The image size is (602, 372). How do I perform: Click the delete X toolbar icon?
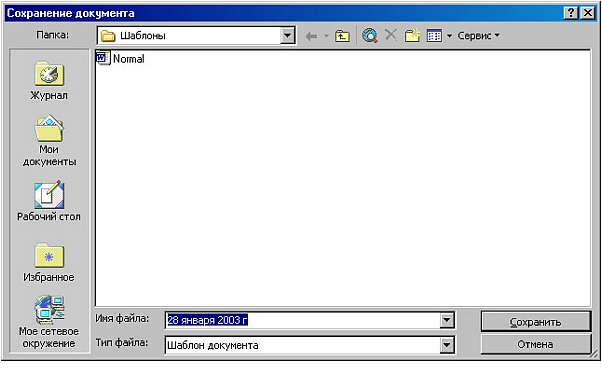(x=391, y=35)
